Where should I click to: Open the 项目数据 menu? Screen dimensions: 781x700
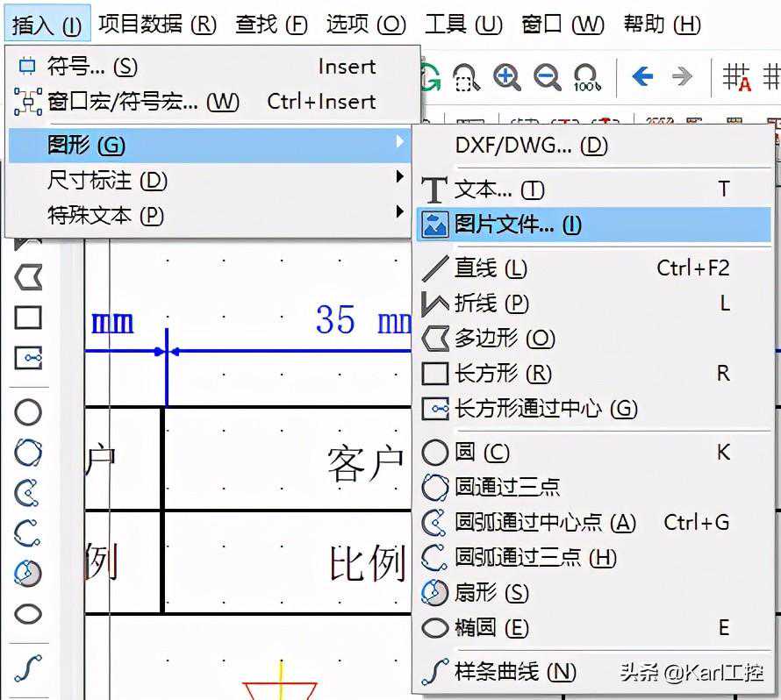tap(157, 24)
